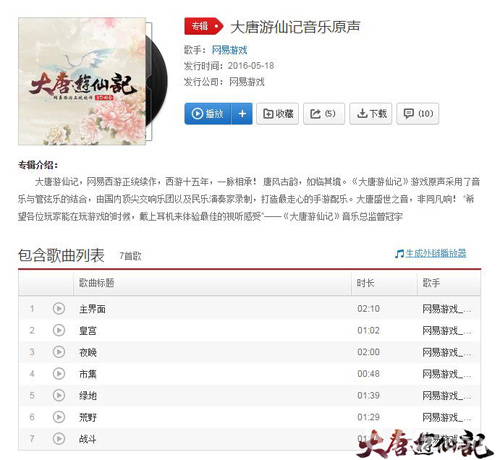500x460 pixels.
Task: Click the 收藏 favorite button
Action: pyautogui.click(x=278, y=114)
